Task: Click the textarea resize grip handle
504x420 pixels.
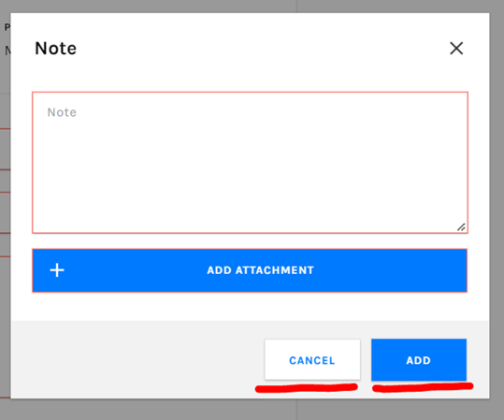Action: [461, 227]
